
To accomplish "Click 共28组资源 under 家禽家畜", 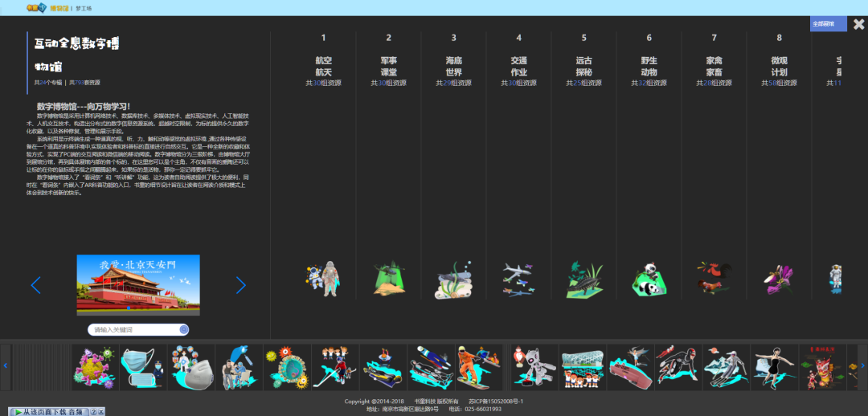I will tap(714, 83).
